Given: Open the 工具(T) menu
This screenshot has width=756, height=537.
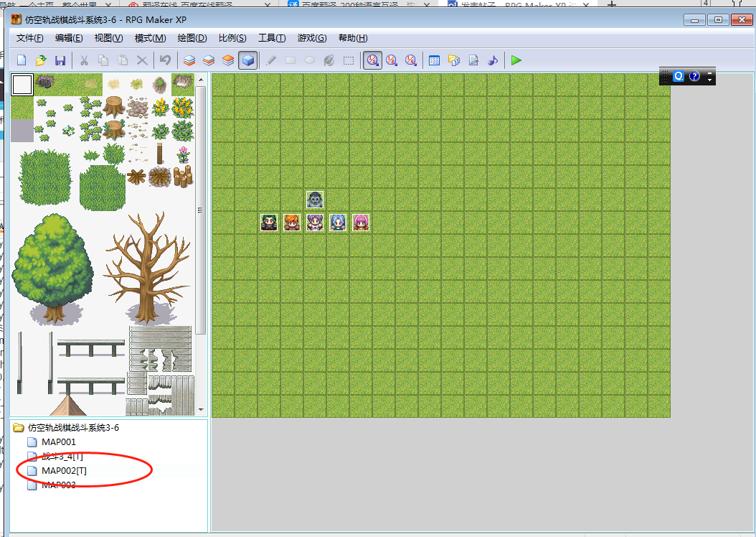Looking at the screenshot, I should (x=272, y=38).
